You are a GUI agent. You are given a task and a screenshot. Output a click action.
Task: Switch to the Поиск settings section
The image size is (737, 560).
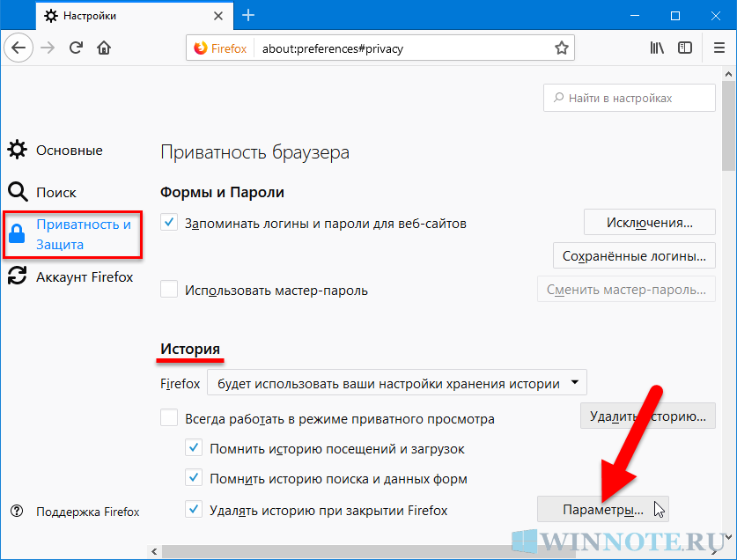point(55,192)
